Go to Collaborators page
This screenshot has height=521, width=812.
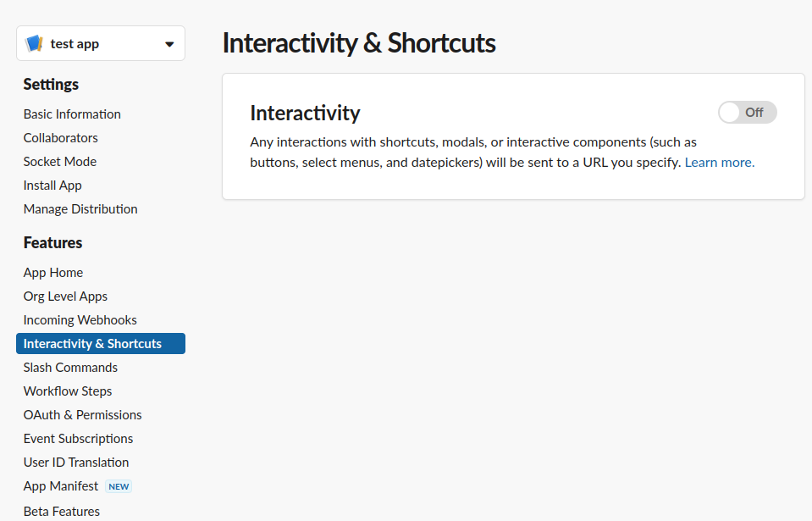click(61, 138)
